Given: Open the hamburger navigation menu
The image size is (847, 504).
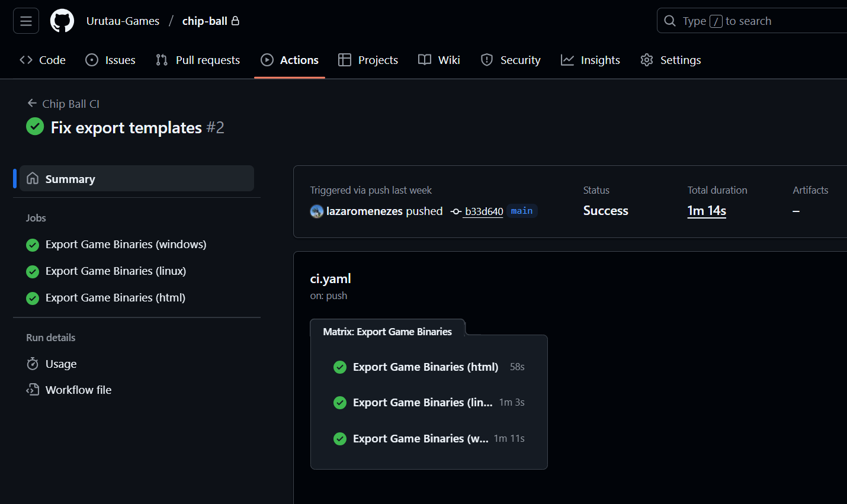Looking at the screenshot, I should click(26, 21).
